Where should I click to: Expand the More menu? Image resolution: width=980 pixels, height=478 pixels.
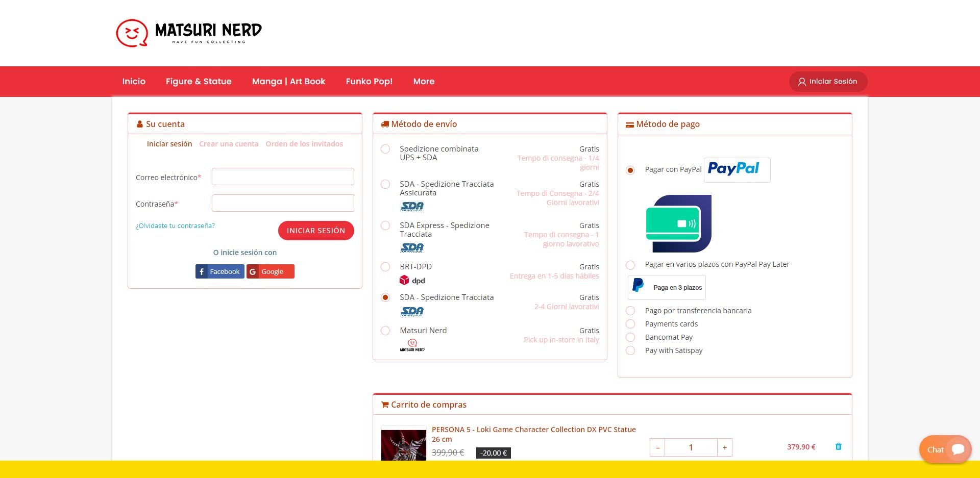424,82
